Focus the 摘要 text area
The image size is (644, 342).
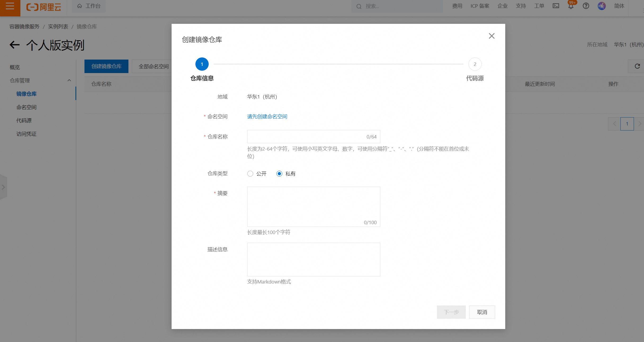tap(314, 207)
